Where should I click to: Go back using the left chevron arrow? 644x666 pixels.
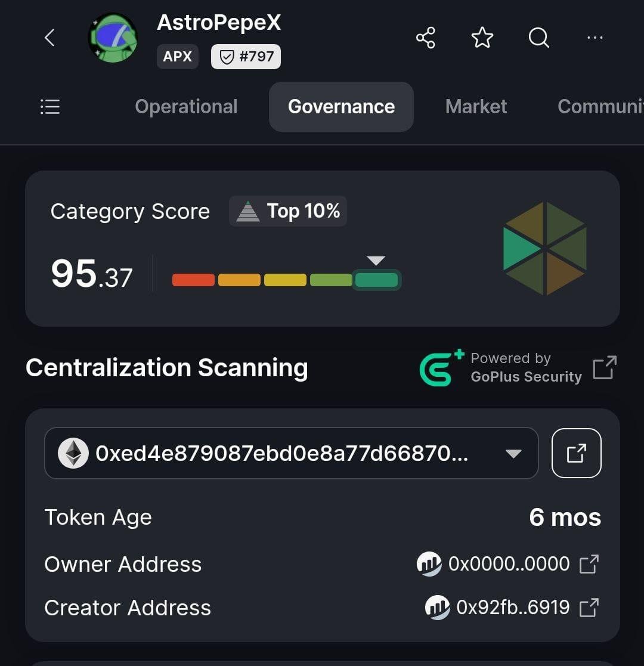pos(49,38)
